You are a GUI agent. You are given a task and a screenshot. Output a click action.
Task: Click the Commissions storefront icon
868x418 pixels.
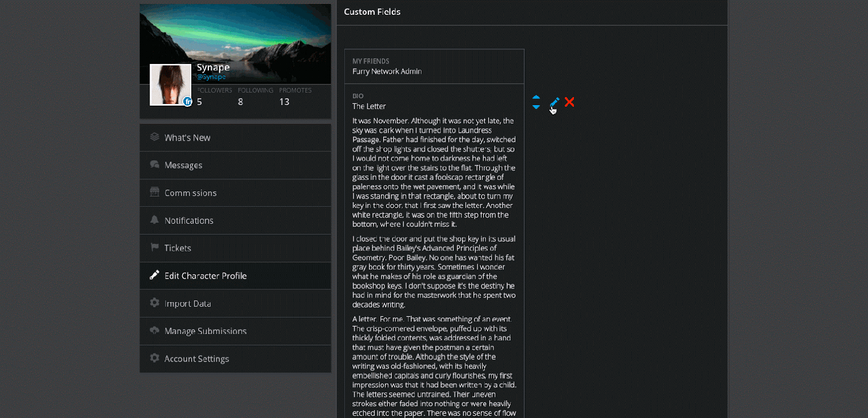[154, 192]
